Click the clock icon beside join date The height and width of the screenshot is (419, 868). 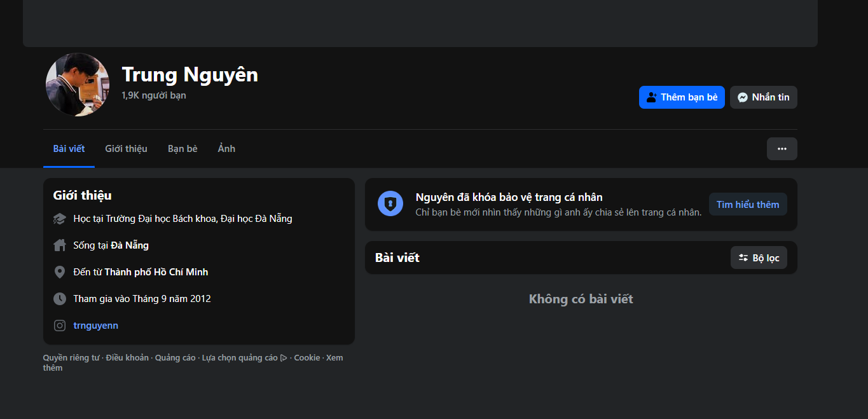[60, 299]
